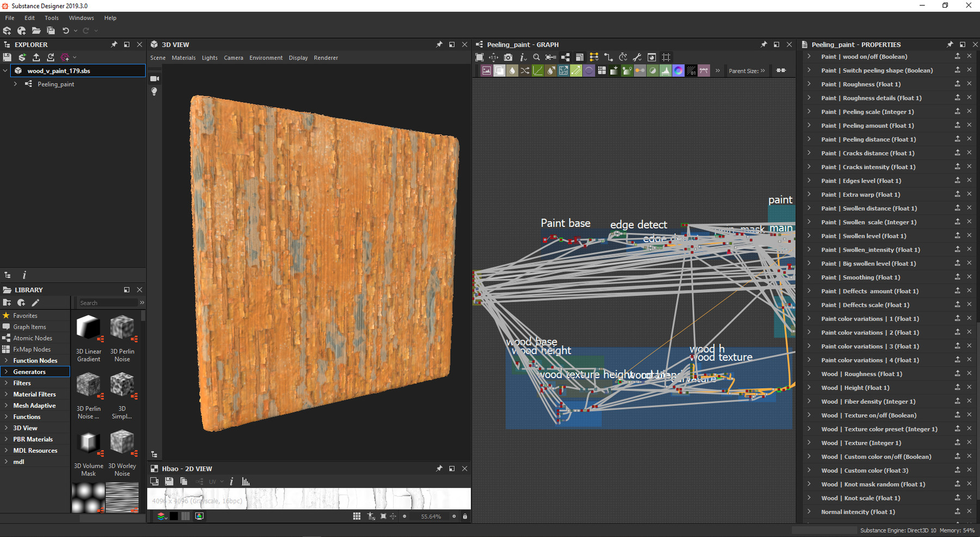Screen dimensions: 980x537
Task: Click the light bulb icon in 3D view
Action: [155, 91]
